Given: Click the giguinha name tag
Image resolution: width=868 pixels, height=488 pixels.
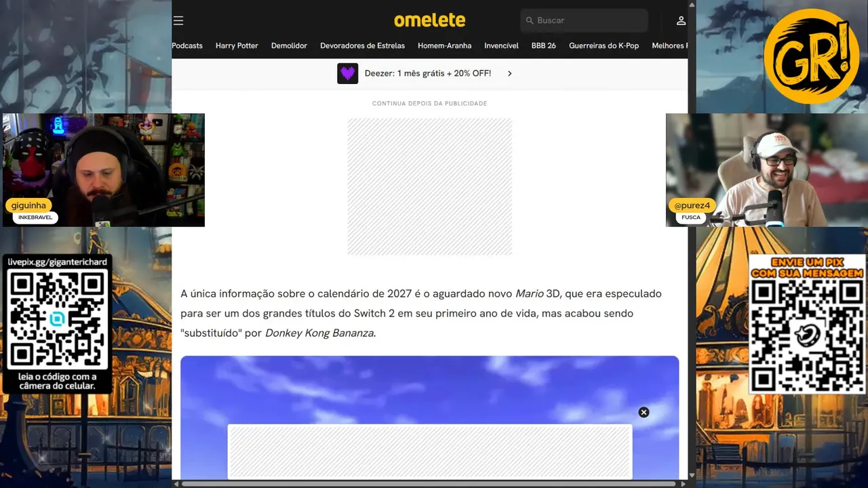Looking at the screenshot, I should click(x=28, y=205).
